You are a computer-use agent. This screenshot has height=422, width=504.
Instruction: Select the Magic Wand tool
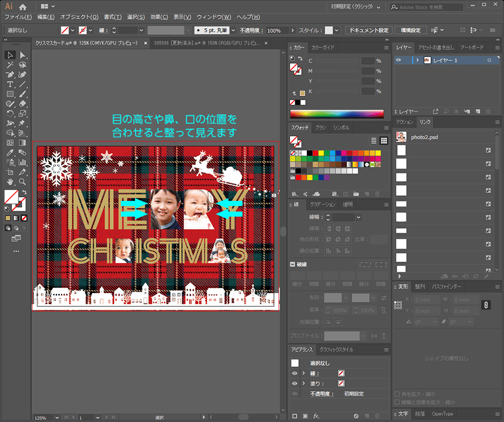(10, 65)
